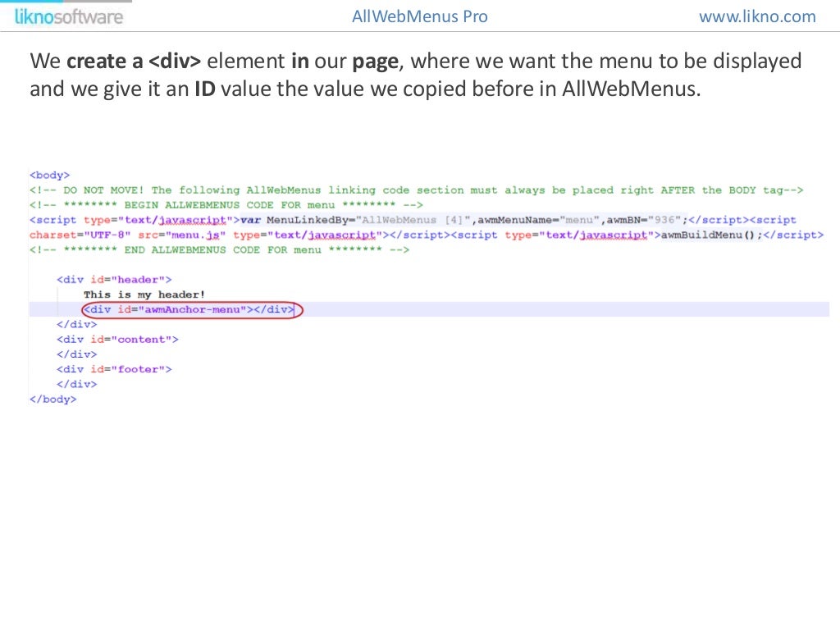The width and height of the screenshot is (840, 630).
Task: Click the closing </body> tag
Action: tap(53, 399)
